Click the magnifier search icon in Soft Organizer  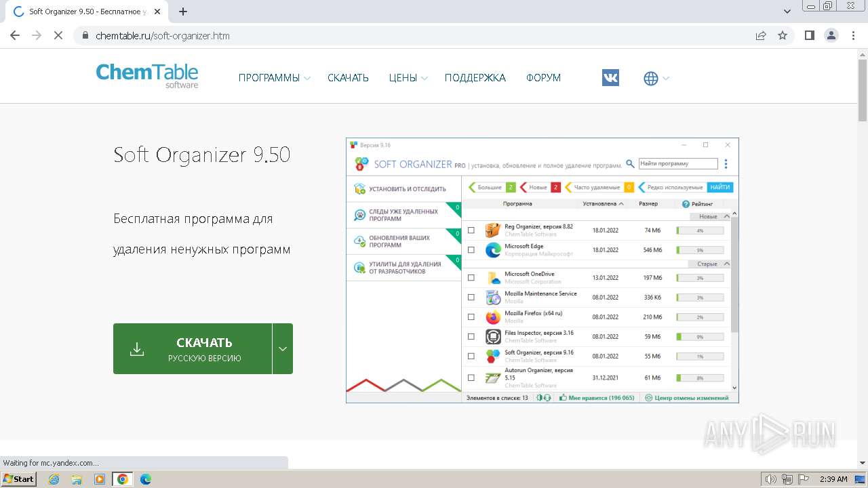(630, 164)
